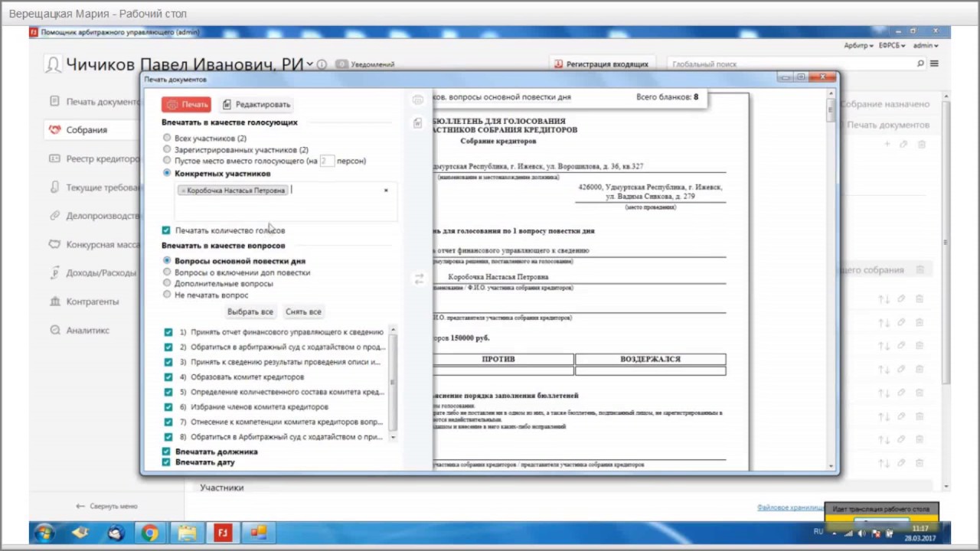980x551 pixels.
Task: Click plus icon under Печать документов panel
Action: pyautogui.click(x=887, y=144)
